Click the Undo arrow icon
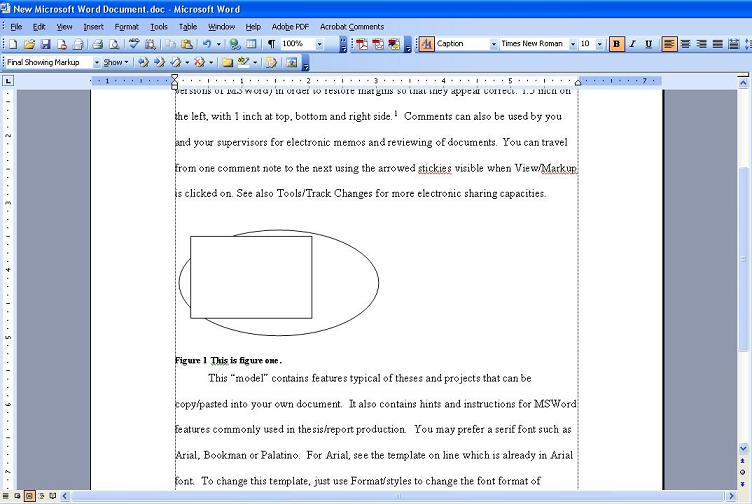Viewport: 752px width, 504px height. [x=205, y=44]
